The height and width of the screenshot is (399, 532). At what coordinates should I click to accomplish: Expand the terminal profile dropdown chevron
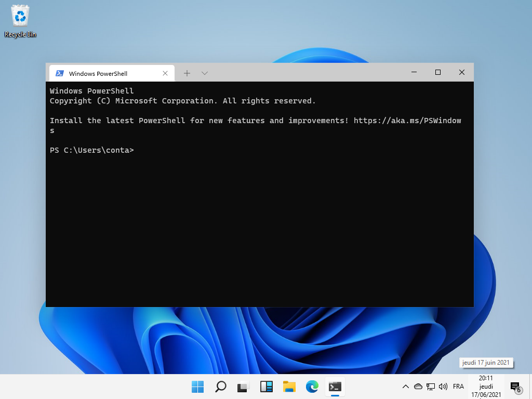coord(205,73)
